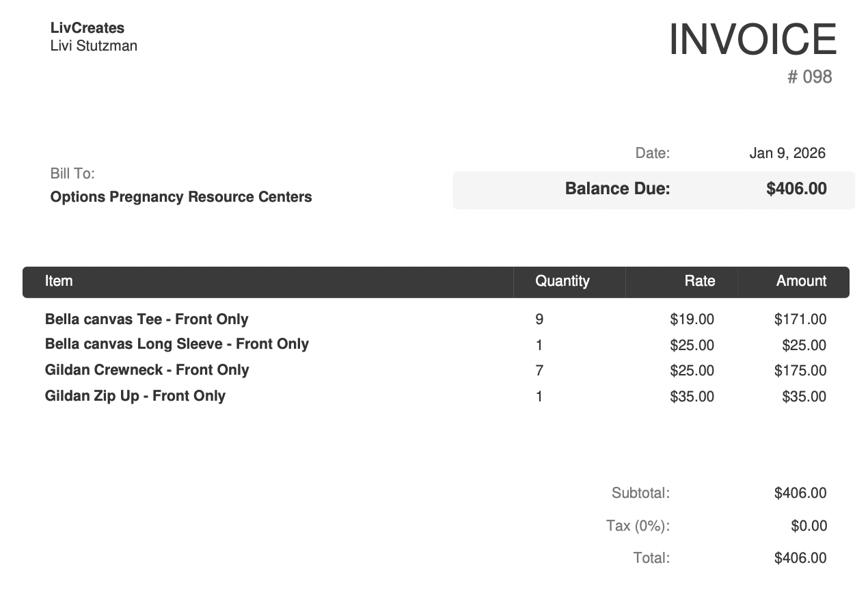Click the Balance Due amount $406.00
The width and height of the screenshot is (868, 610).
coord(796,189)
